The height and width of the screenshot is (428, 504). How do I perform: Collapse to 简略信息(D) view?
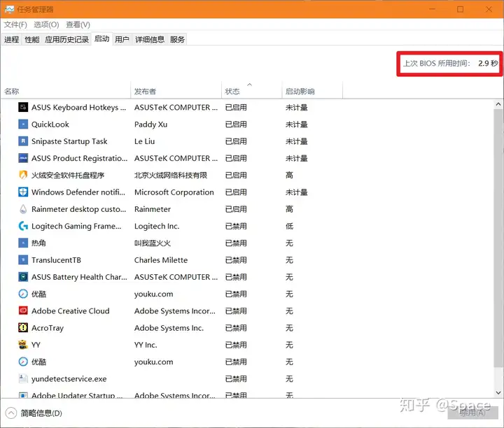pyautogui.click(x=34, y=413)
